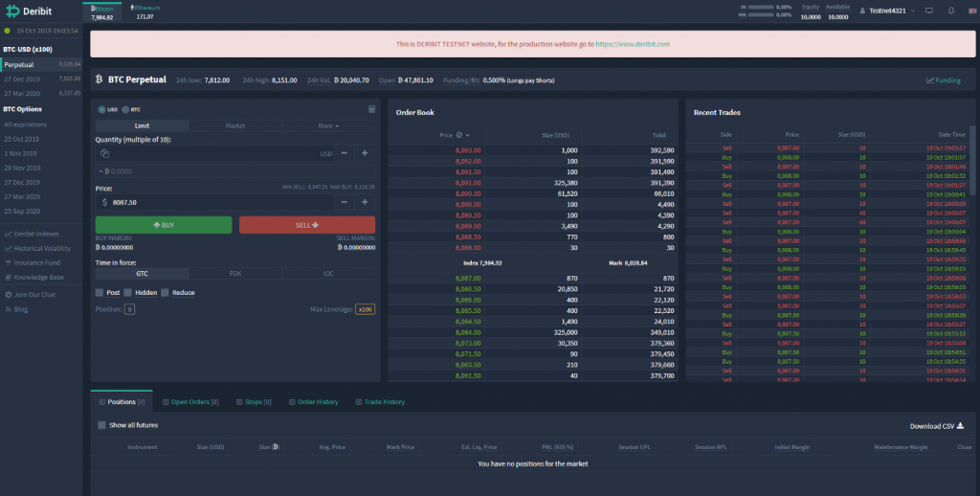The width and height of the screenshot is (980, 496).
Task: Click the green connection status dot
Action: coord(8,31)
